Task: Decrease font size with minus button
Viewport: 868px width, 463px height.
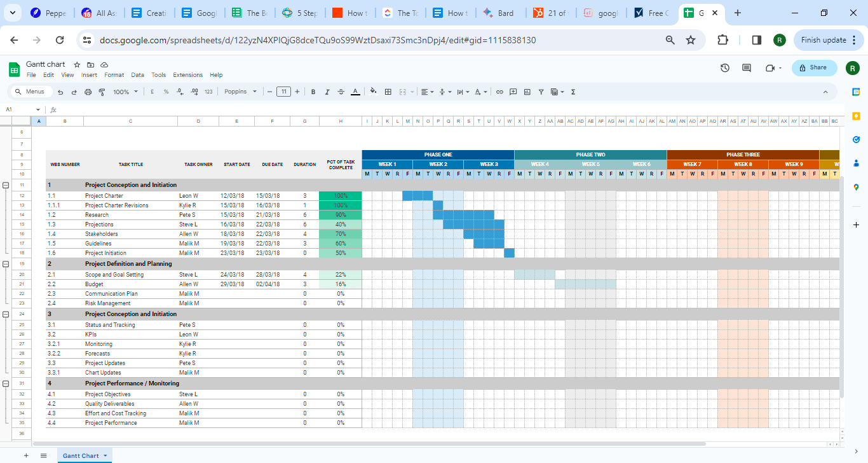Action: [269, 92]
